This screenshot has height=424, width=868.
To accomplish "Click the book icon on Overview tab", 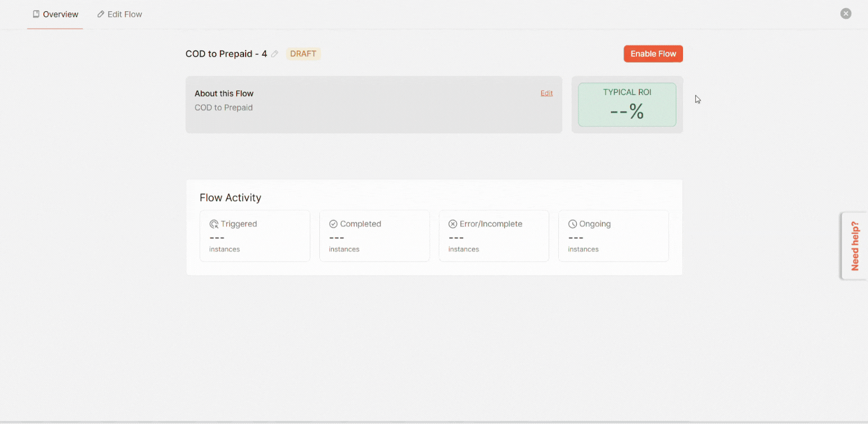I will 36,14.
